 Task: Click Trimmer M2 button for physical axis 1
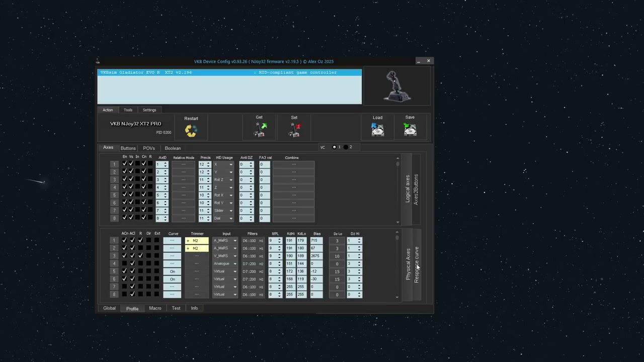point(197,241)
